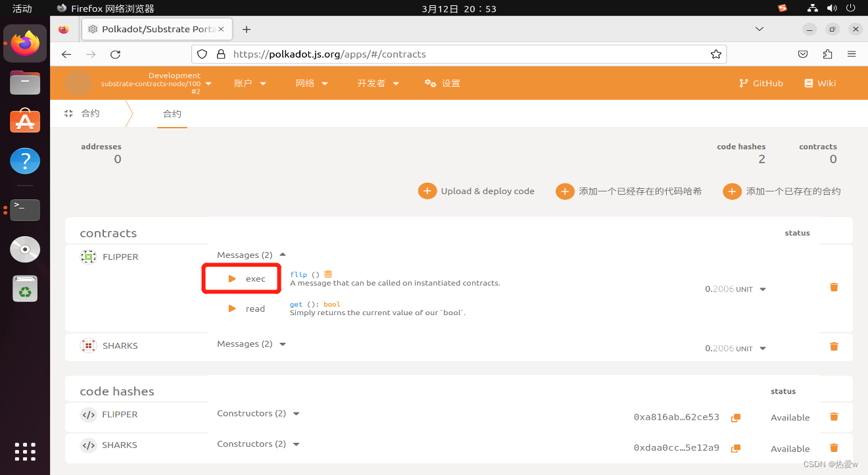Viewport: 868px width, 475px height.
Task: Open Ubuntu Software from dock
Action: [25, 122]
